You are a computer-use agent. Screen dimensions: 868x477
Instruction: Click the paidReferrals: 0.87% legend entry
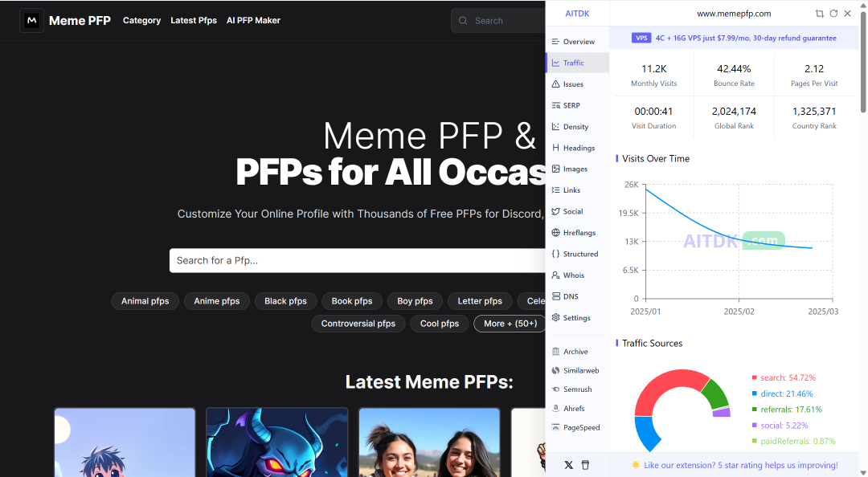793,441
